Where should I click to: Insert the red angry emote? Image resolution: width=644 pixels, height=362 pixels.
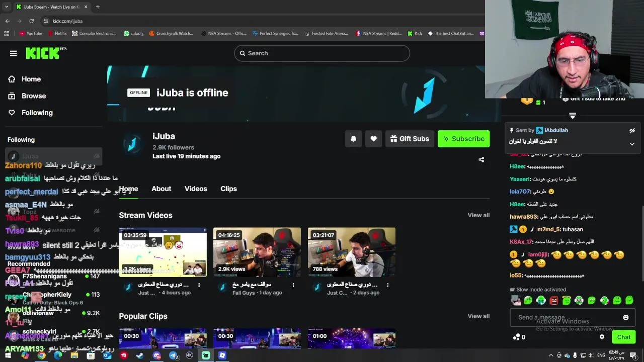point(553,300)
